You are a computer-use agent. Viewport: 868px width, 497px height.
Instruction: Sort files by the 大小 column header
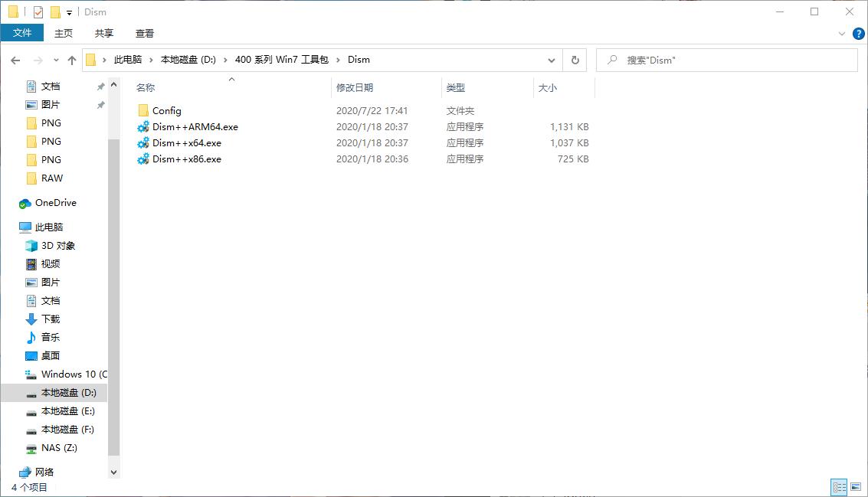[x=548, y=87]
